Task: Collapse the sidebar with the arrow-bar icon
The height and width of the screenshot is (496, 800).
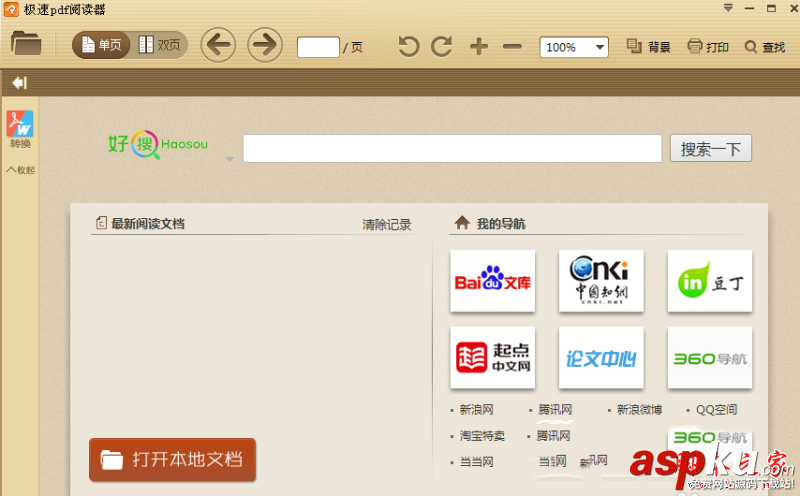Action: 19,83
